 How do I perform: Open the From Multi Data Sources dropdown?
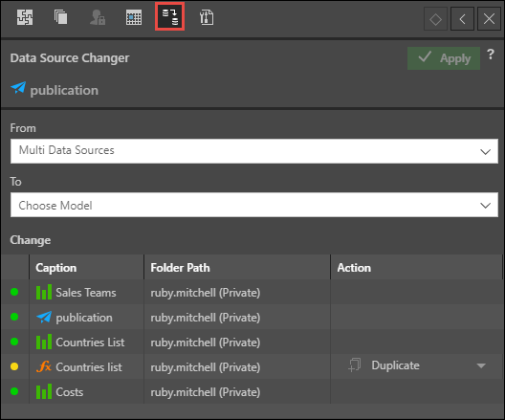coord(254,151)
